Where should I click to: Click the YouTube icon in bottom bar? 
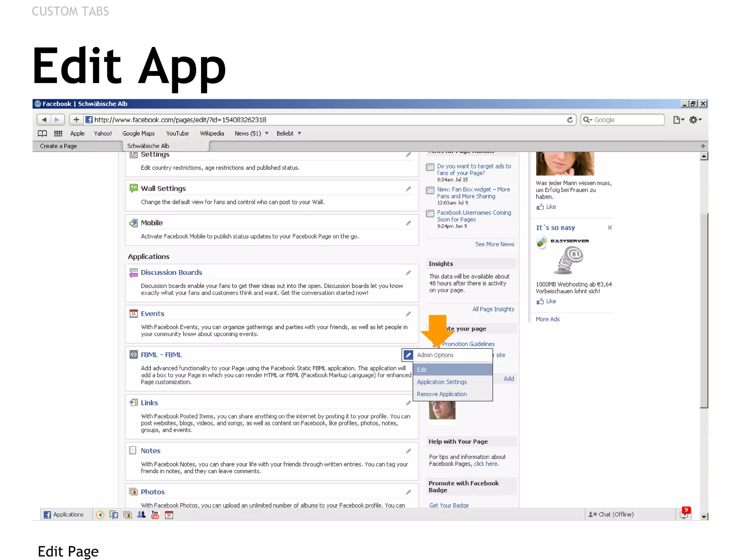pyautogui.click(x=155, y=514)
